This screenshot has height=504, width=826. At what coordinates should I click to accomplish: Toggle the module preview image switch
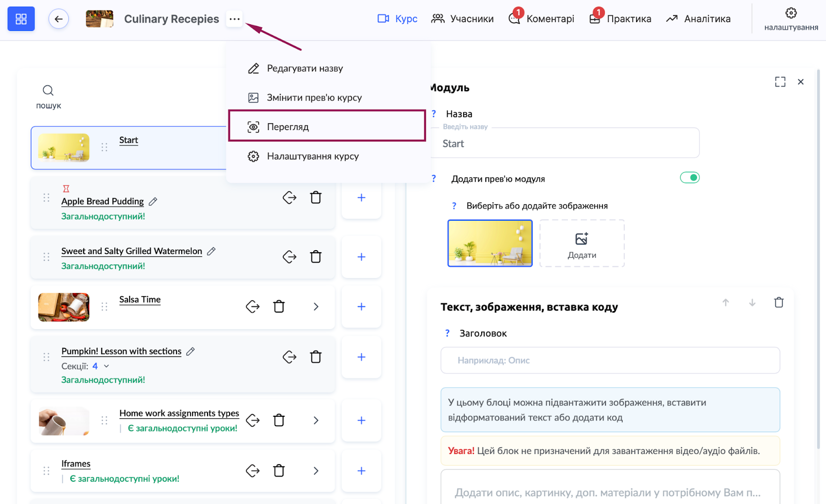689,178
